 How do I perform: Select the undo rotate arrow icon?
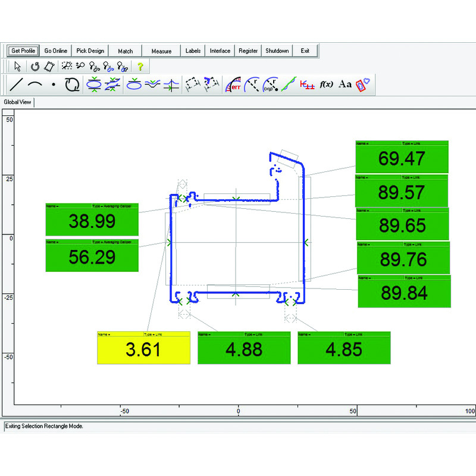[x=35, y=67]
